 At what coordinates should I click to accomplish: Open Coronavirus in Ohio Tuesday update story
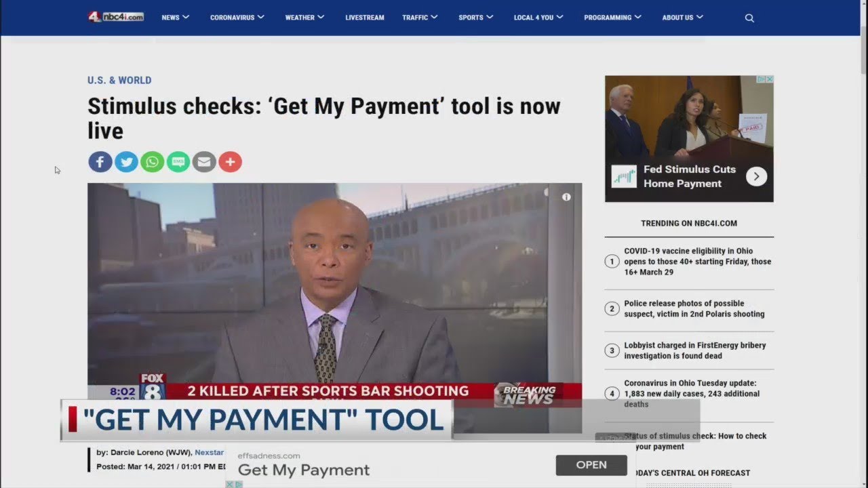(692, 394)
